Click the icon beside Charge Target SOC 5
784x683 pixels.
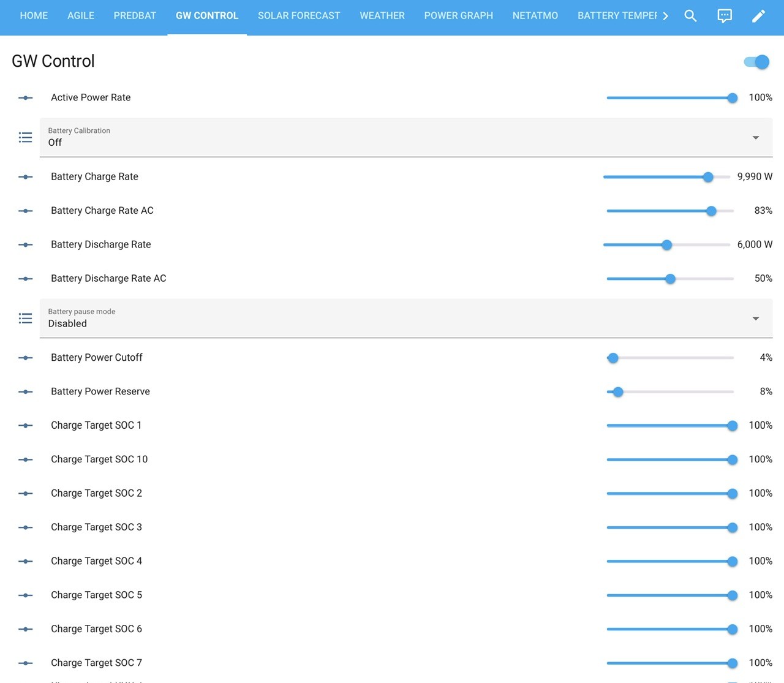tap(25, 595)
